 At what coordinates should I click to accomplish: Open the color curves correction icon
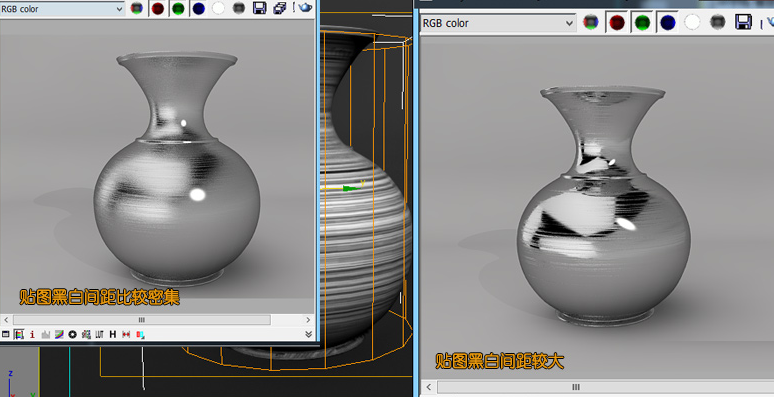tap(59, 334)
